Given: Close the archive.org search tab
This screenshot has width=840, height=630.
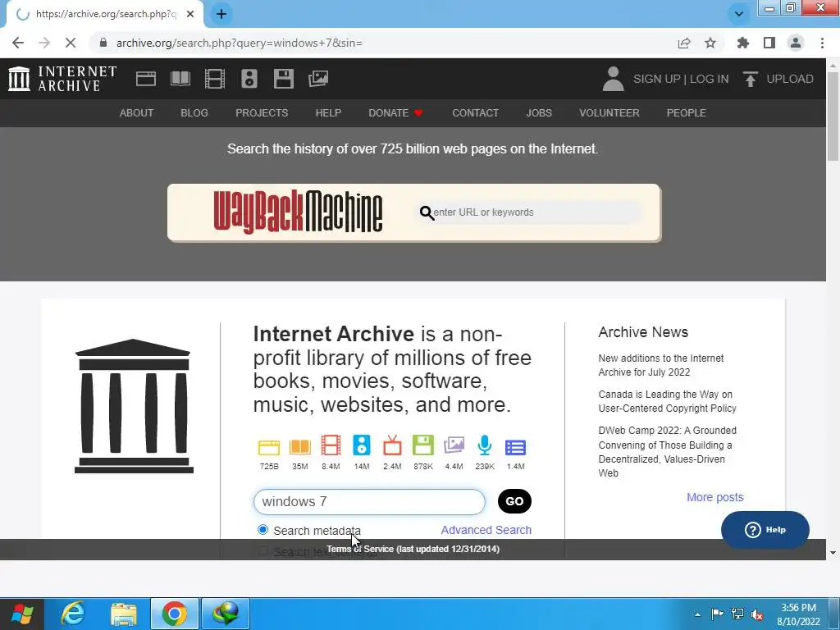Looking at the screenshot, I should pos(190,14).
